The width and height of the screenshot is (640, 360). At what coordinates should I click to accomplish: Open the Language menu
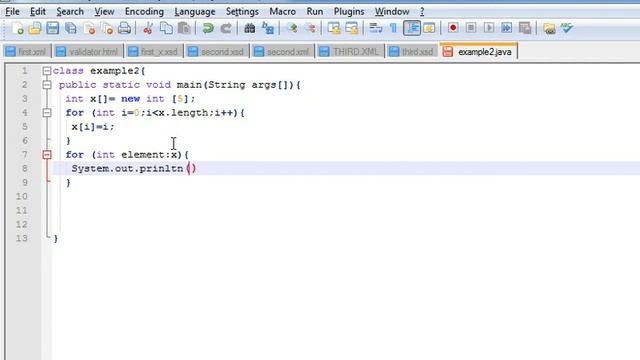click(195, 11)
